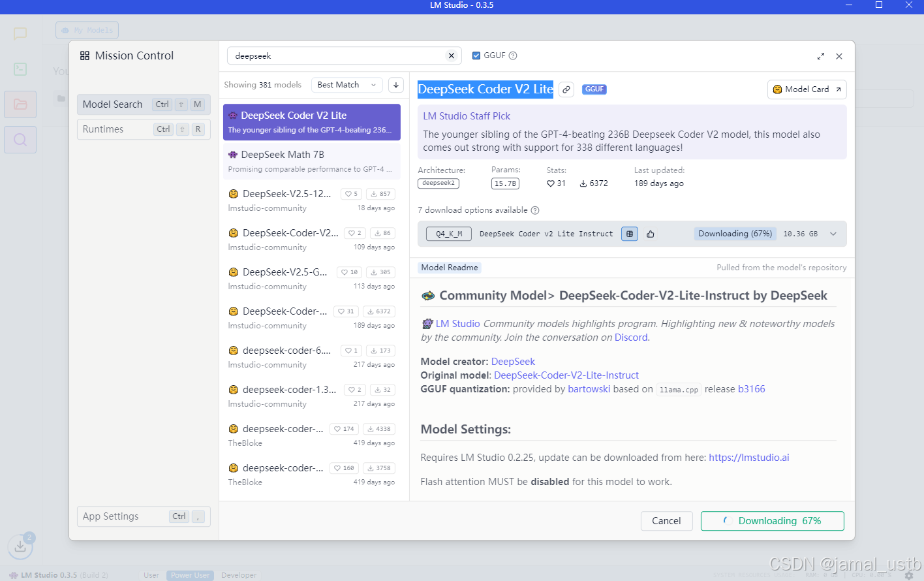Click the Downloading (67%) progress label in the row
924x581 pixels.
pos(735,234)
